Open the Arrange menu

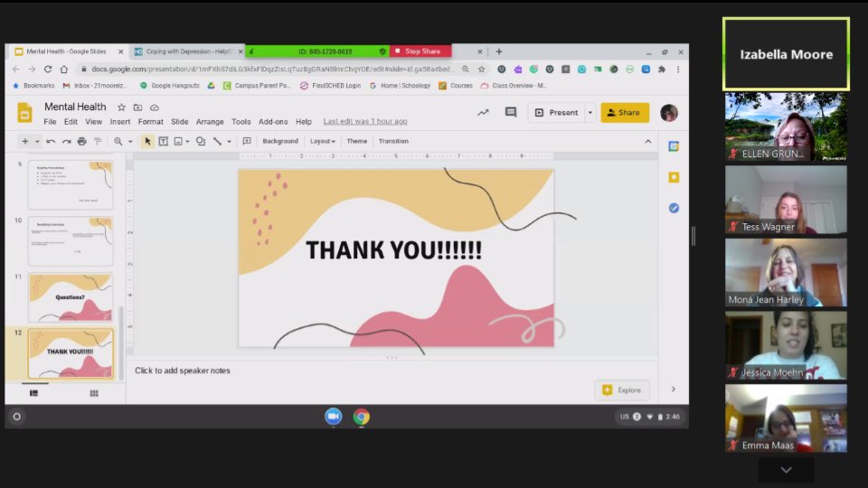(210, 121)
